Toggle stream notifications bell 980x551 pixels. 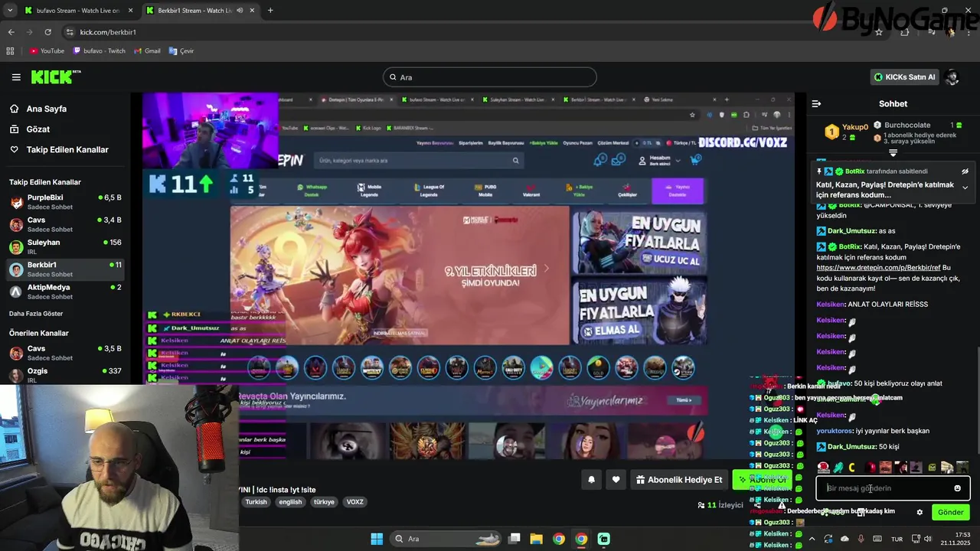(591, 480)
